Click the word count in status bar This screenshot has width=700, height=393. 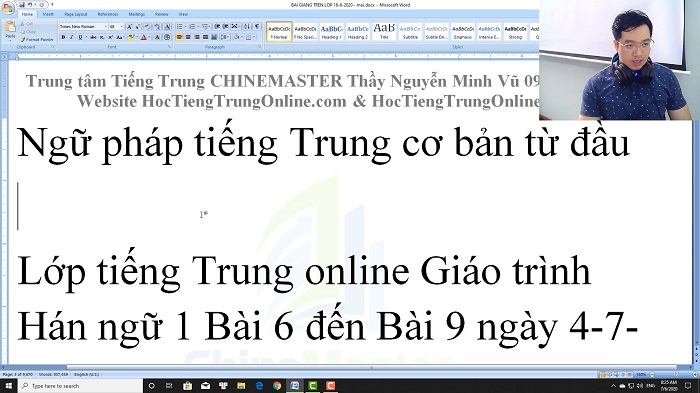[54, 375]
